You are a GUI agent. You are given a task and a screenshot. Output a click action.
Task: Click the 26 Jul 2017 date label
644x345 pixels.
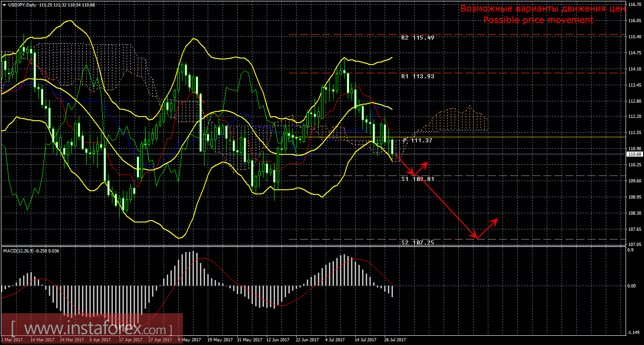[395, 340]
